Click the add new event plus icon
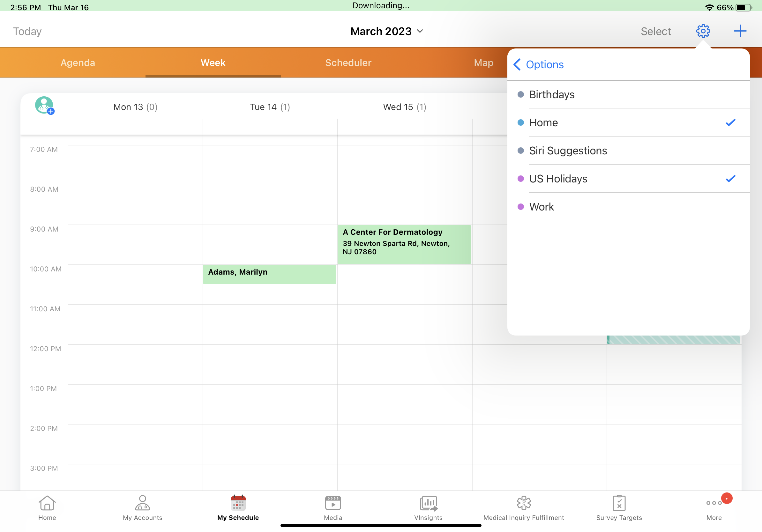This screenshot has width=762, height=532. (x=740, y=31)
